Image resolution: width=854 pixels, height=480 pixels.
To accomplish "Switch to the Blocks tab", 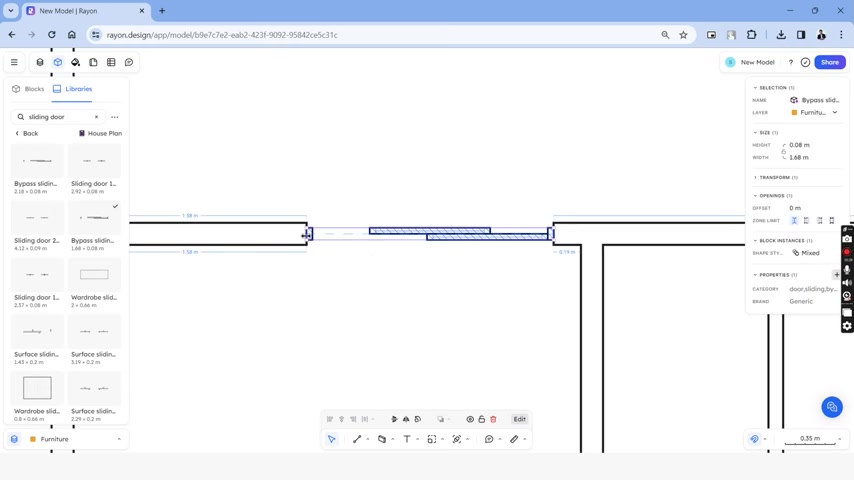I will tap(28, 89).
